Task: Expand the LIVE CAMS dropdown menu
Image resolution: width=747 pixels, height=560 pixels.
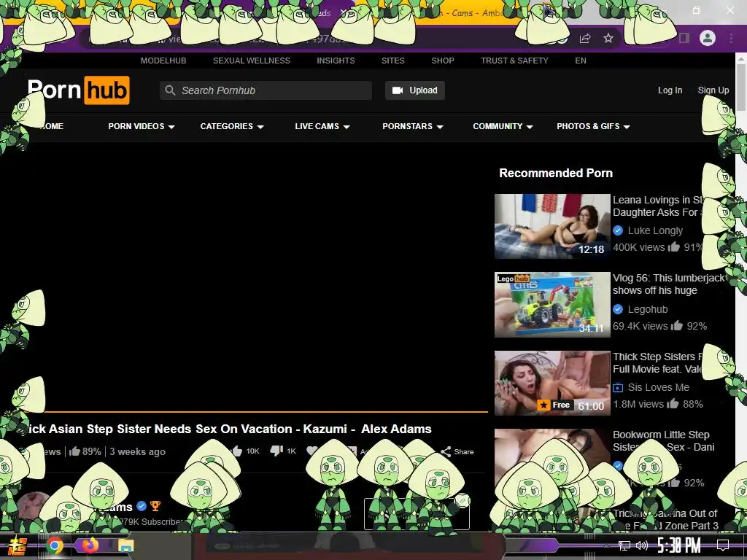Action: tap(322, 126)
